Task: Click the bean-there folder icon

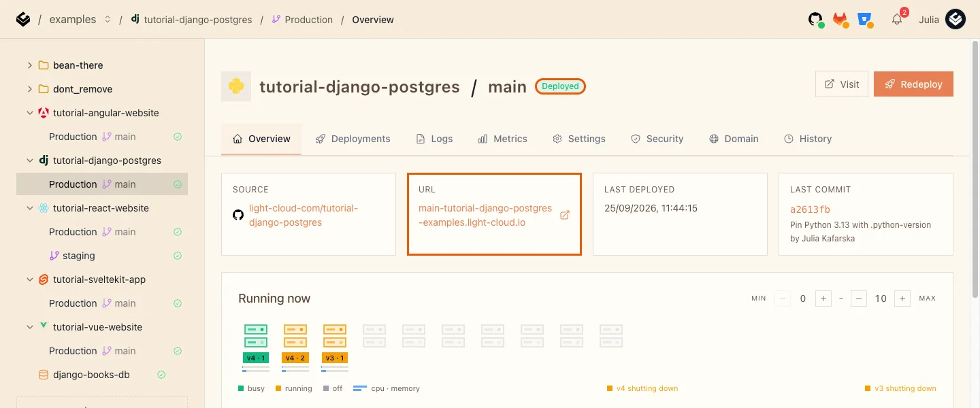Action: coord(44,65)
